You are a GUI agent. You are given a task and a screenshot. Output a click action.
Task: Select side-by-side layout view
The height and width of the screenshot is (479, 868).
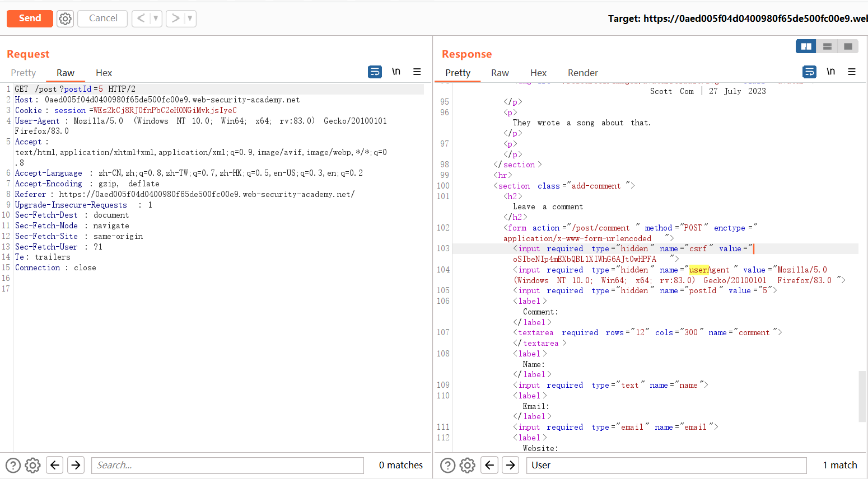click(x=806, y=46)
